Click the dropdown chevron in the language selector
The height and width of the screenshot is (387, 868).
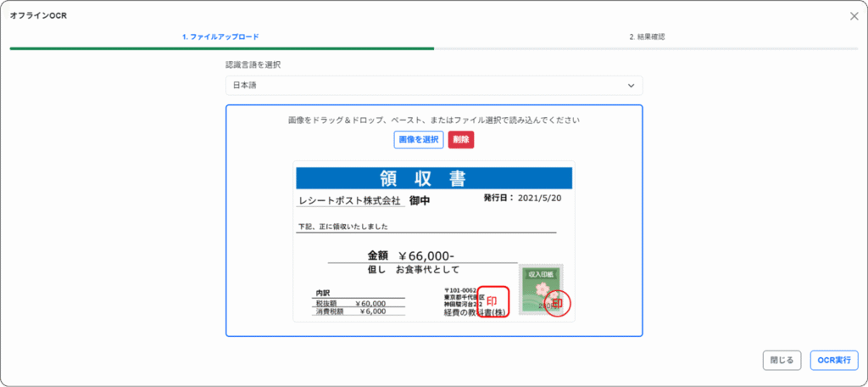click(x=630, y=86)
